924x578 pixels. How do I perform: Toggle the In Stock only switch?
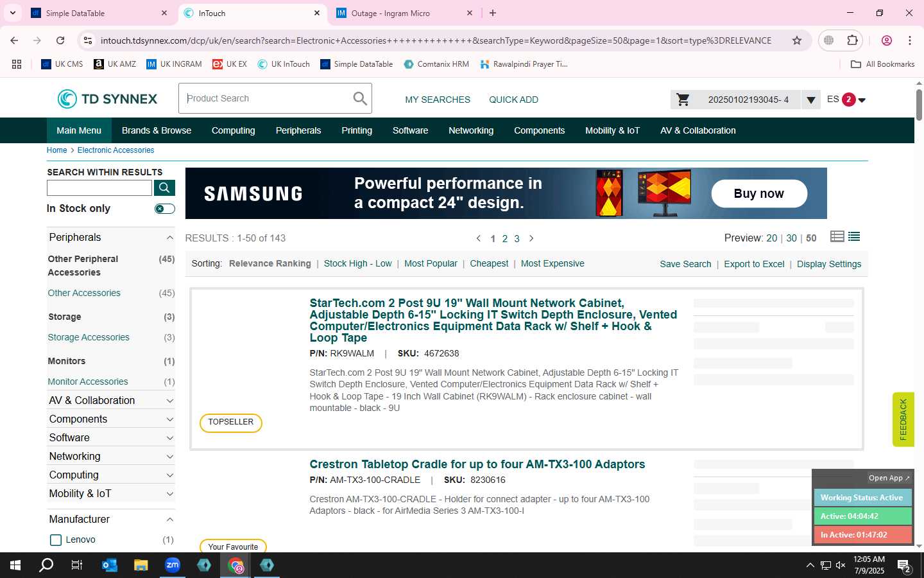[164, 209]
